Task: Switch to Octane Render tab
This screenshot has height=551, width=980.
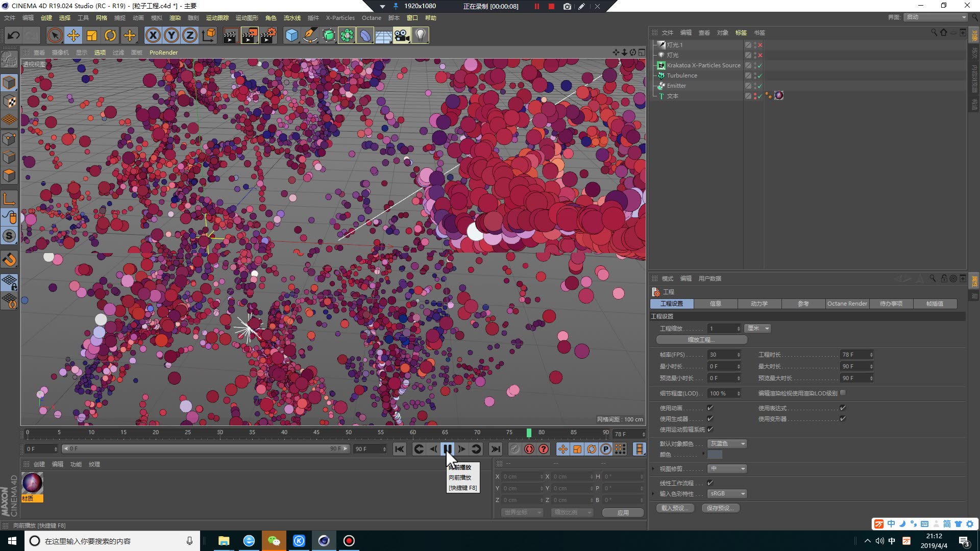Action: 847,304
